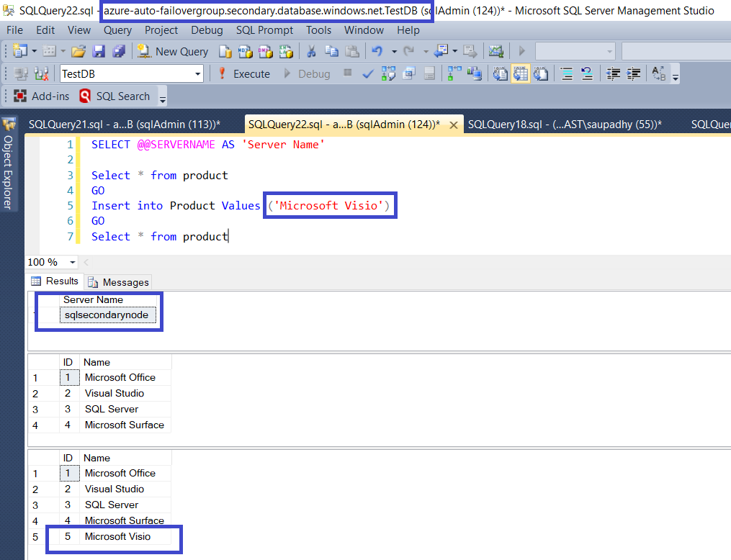The image size is (731, 560).
Task: Click the Copy icon in the toolbar
Action: (x=331, y=51)
